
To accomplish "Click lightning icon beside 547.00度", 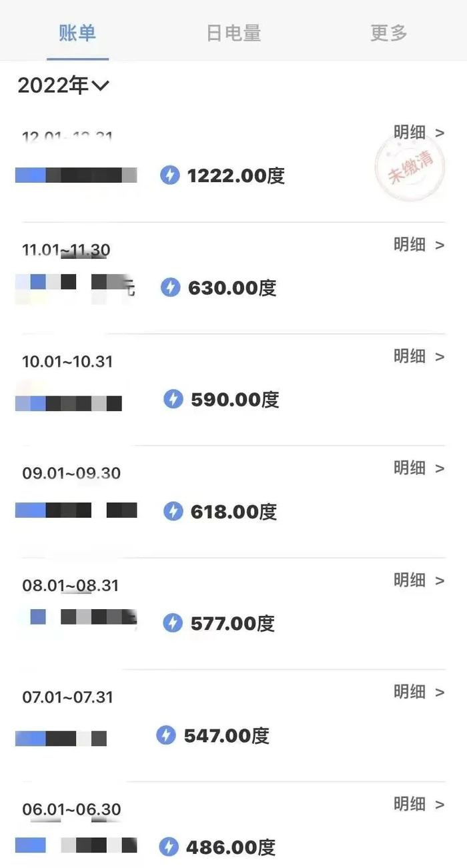I will [166, 735].
